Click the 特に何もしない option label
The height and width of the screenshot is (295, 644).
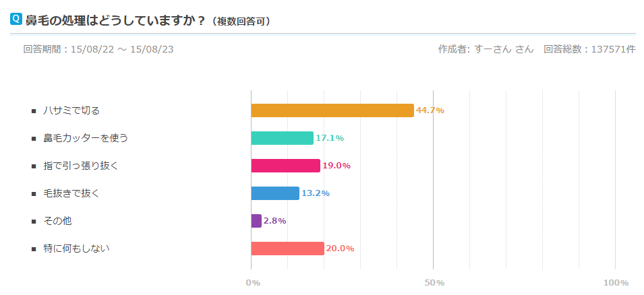coord(76,249)
